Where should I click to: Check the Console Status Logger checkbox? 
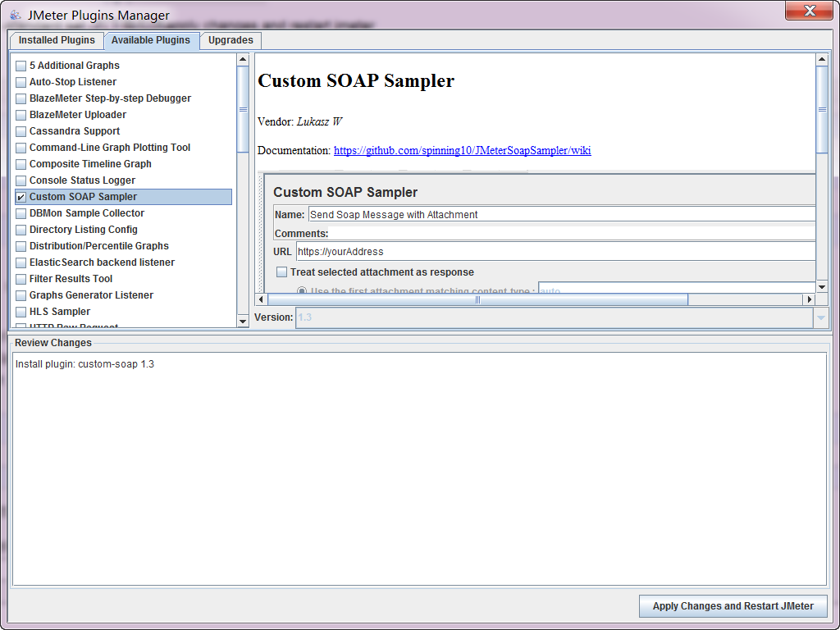[x=21, y=181]
